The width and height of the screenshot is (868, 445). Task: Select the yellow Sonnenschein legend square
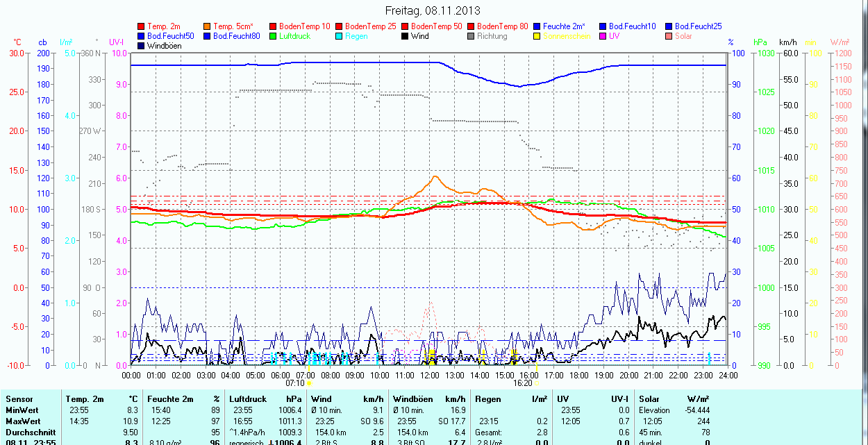click(x=537, y=36)
